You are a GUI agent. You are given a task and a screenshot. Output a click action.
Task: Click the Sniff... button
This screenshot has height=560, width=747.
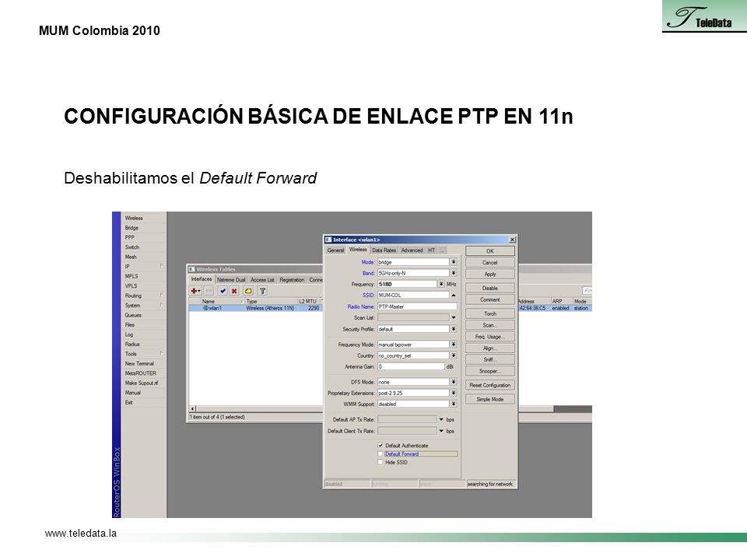pyautogui.click(x=489, y=359)
